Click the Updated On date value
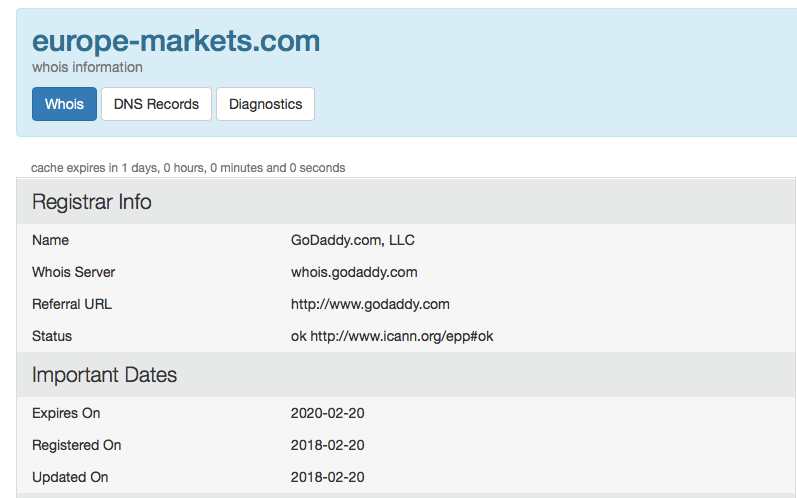 327,477
